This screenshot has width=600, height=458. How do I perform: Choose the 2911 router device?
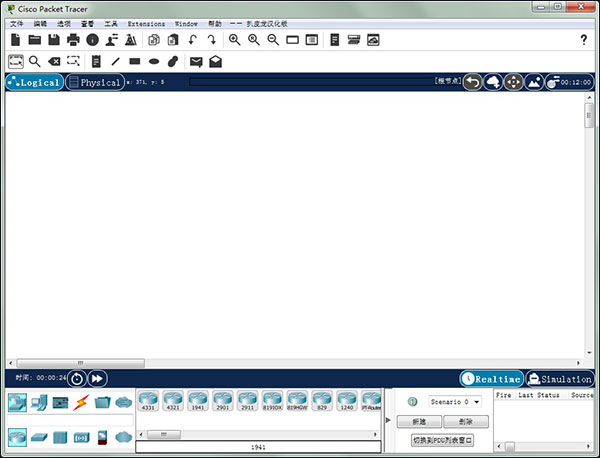point(247,401)
